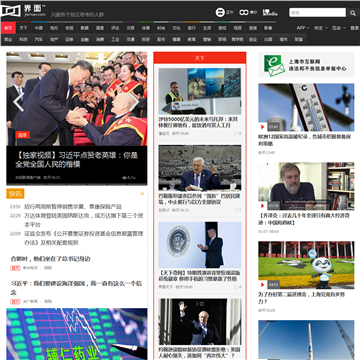Screen dimensions: 360x360
Task: Expand the APP dropdown in navigation
Action: (x=303, y=28)
